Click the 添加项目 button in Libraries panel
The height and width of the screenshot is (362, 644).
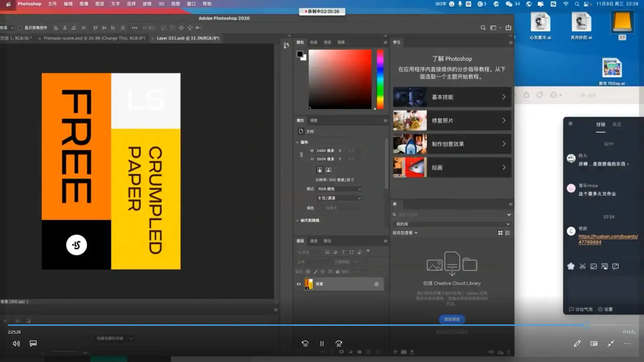coord(452,319)
